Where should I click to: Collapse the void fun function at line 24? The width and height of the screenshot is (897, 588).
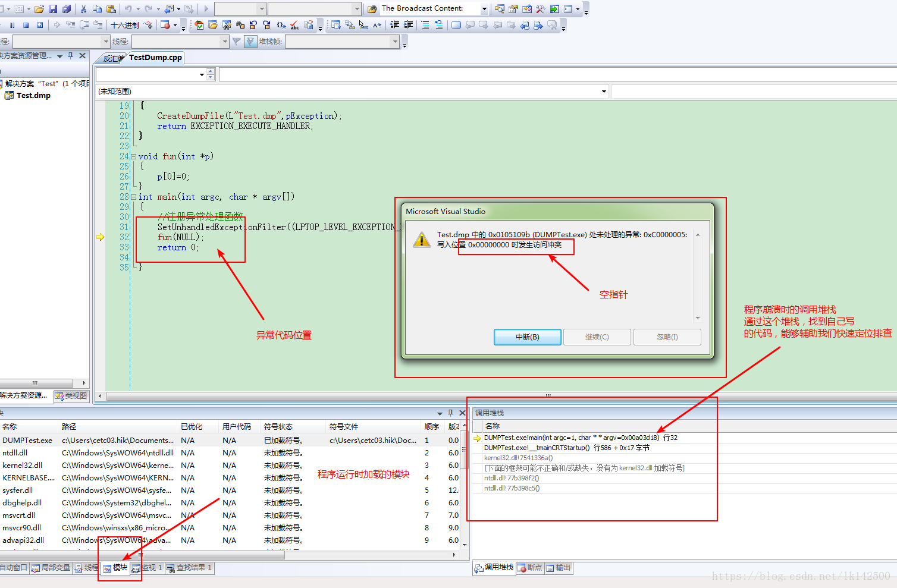pos(133,156)
